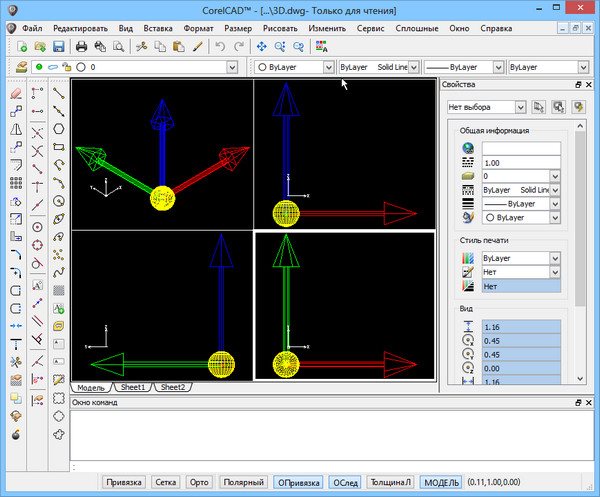Open the Файл menu
Screen dimensions: 600x497
click(x=32, y=29)
